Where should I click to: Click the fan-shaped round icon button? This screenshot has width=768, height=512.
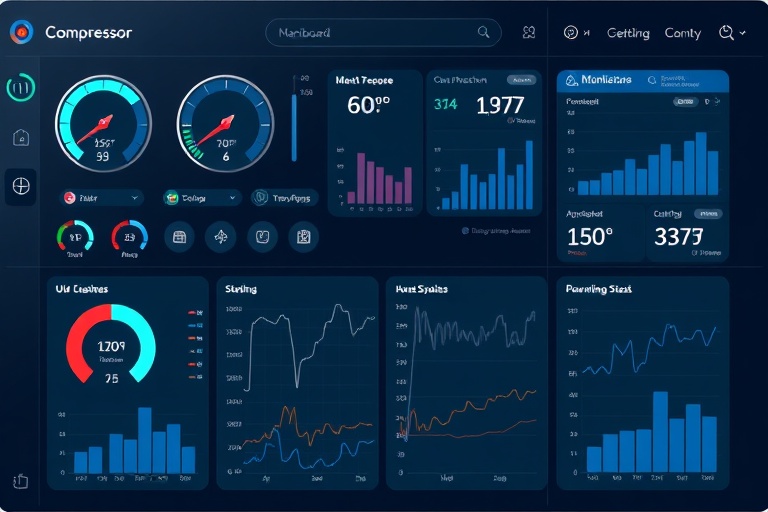pos(220,237)
